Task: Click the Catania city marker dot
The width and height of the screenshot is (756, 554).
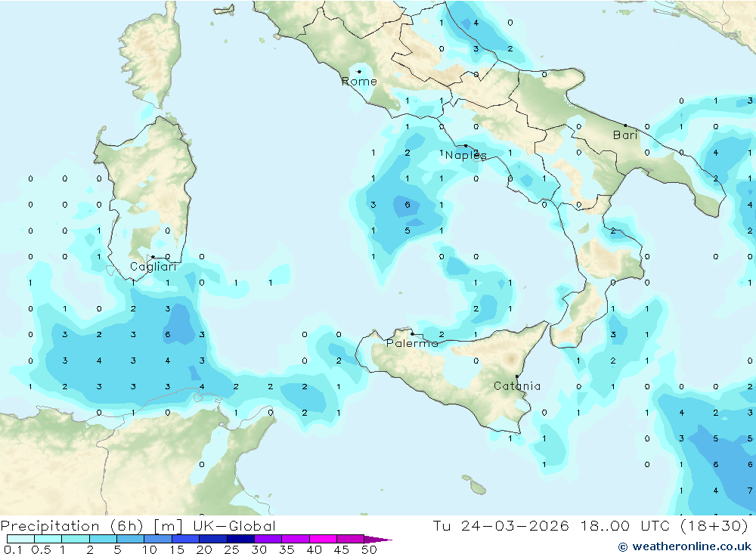Action: point(517,376)
